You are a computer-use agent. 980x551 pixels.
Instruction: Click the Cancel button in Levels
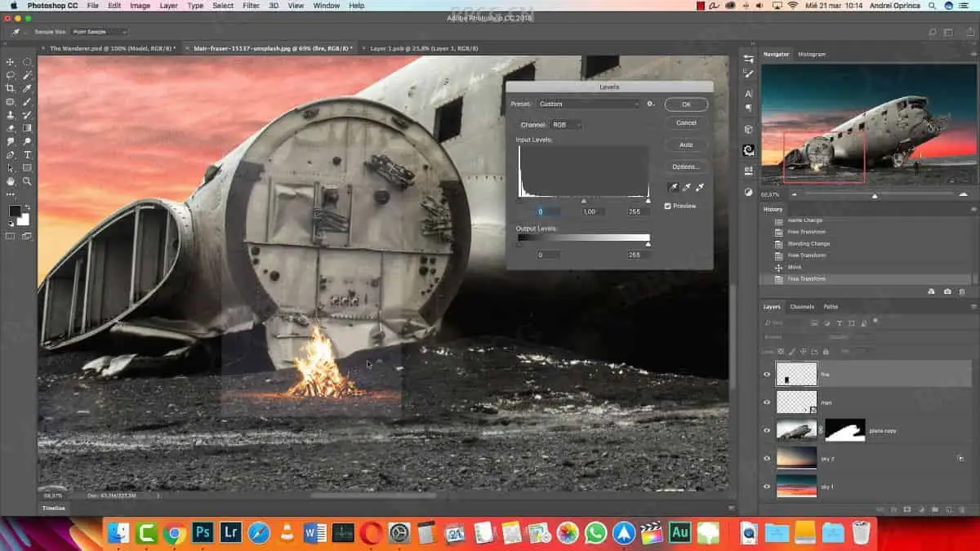[686, 123]
